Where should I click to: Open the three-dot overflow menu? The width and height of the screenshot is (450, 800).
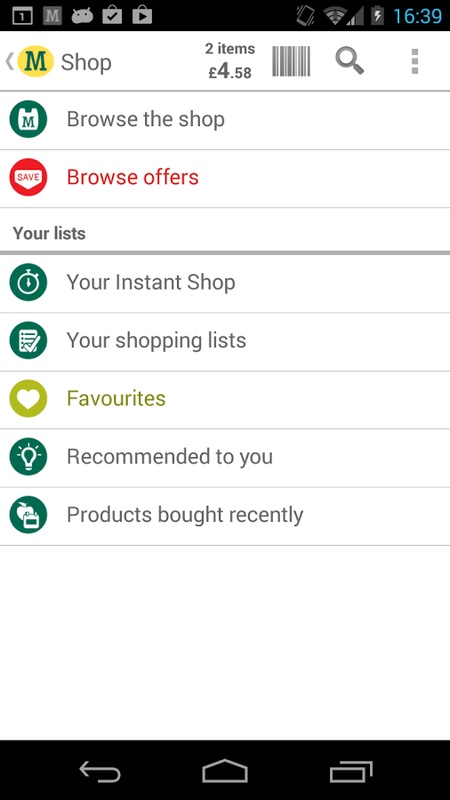[415, 61]
